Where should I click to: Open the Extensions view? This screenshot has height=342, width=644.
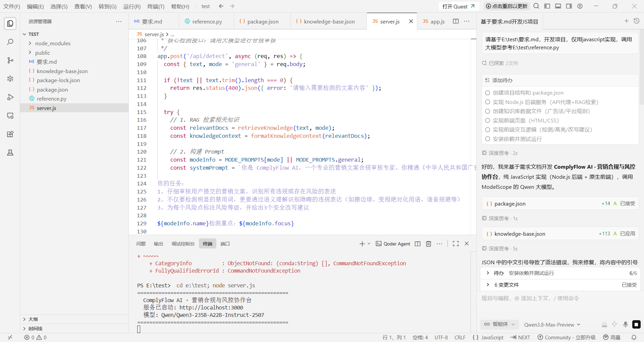(x=10, y=134)
